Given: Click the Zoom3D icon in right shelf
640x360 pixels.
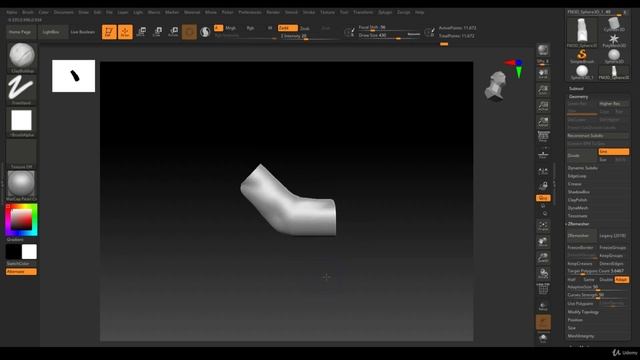Looking at the screenshot, I should pyautogui.click(x=543, y=258).
